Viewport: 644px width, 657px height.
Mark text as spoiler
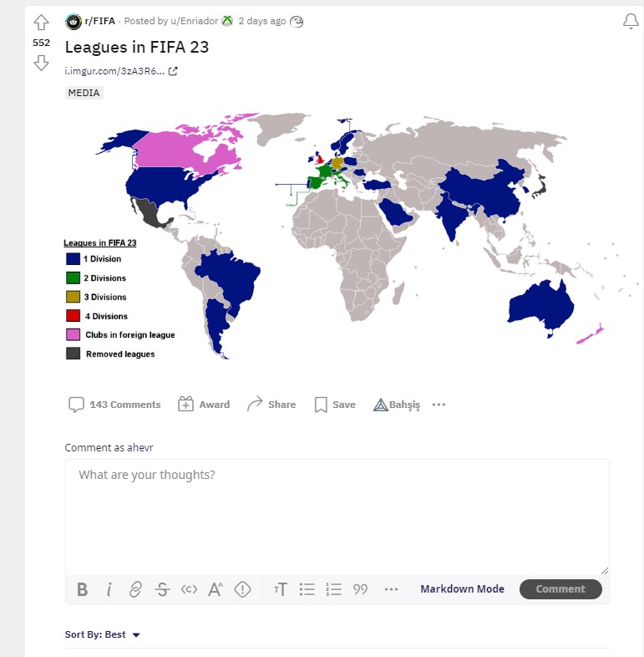(x=242, y=589)
